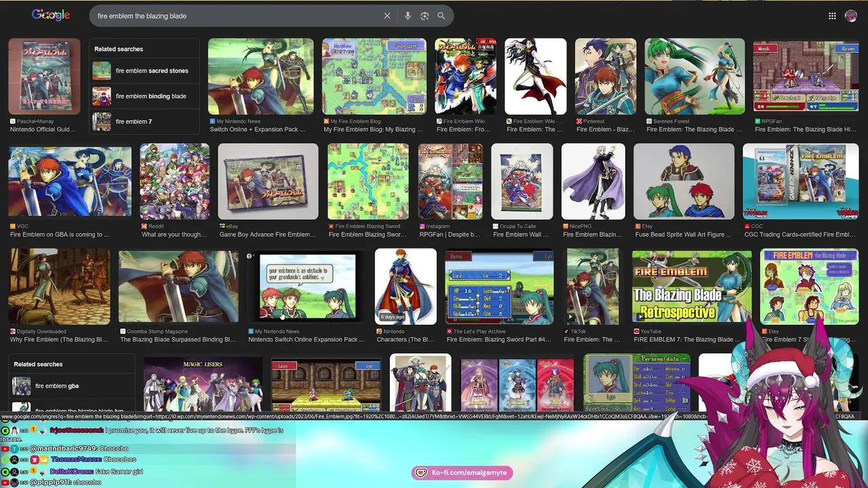Open the Serenes Forest Lyn artwork image
The image size is (868, 488).
[694, 77]
